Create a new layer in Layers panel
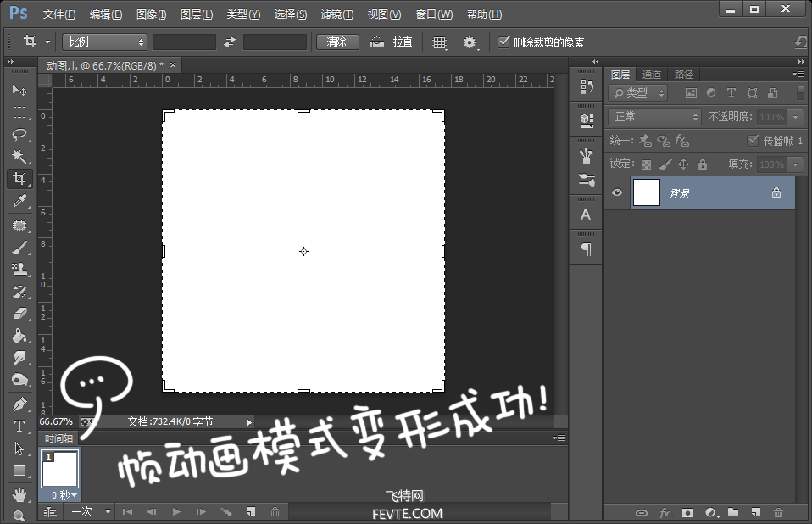Image resolution: width=812 pixels, height=524 pixels. 756,512
